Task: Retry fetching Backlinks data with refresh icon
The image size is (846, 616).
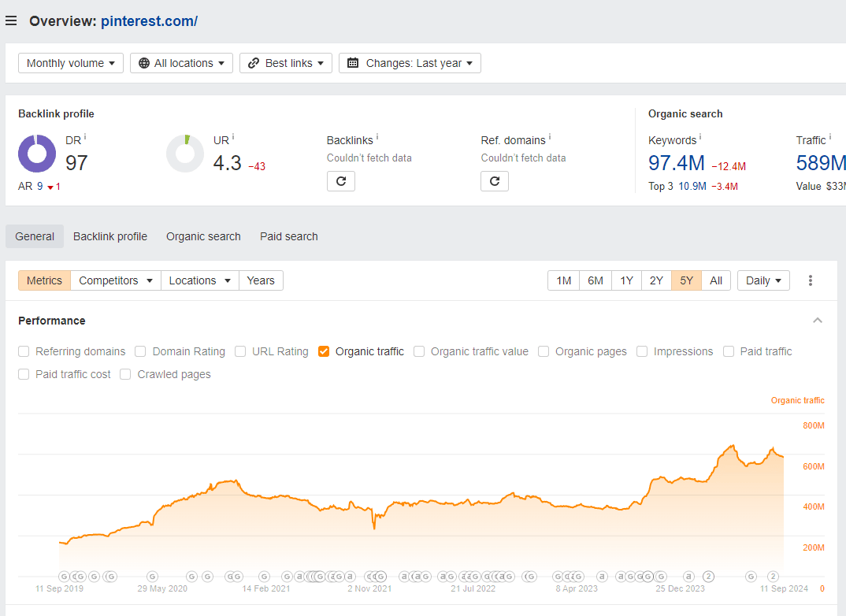Action: point(341,181)
